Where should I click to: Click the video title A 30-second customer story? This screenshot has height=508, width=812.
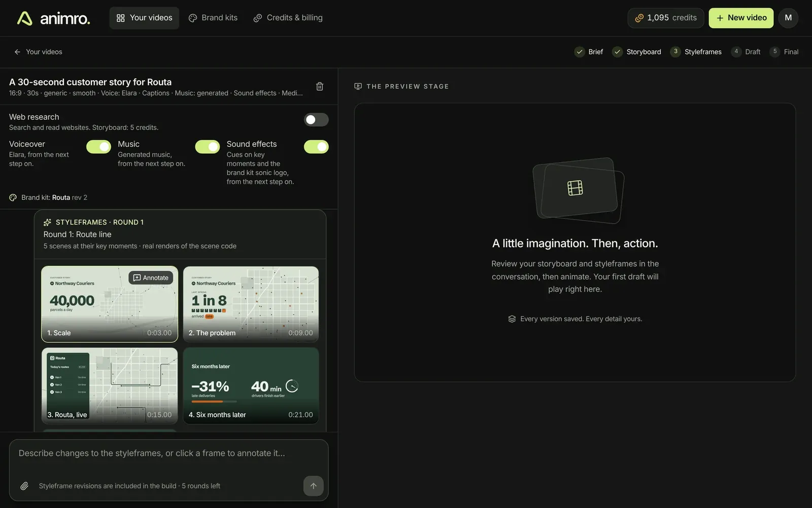pyautogui.click(x=90, y=82)
